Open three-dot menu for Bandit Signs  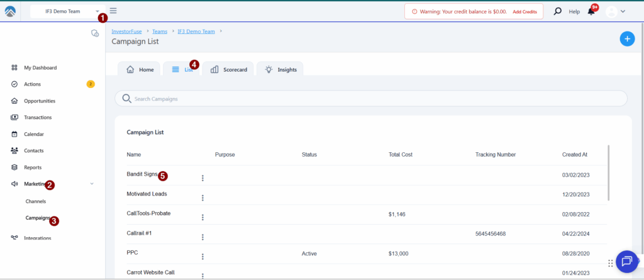203,178
